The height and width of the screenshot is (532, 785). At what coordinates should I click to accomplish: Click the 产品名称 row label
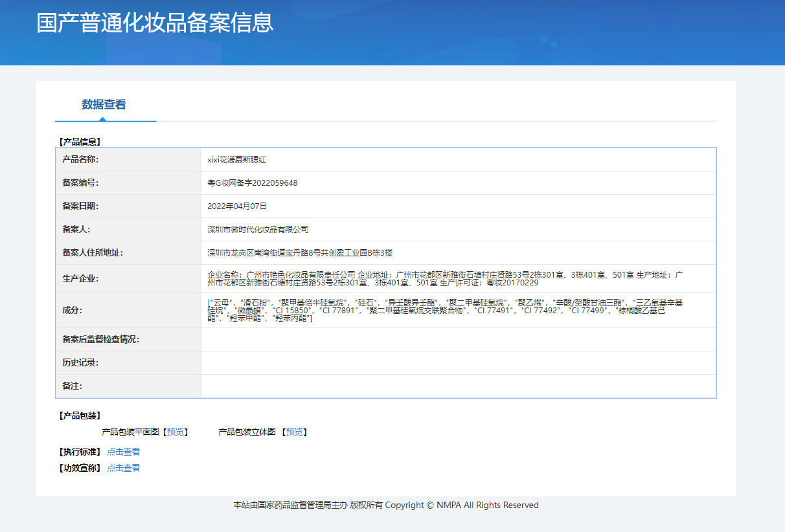(x=80, y=159)
